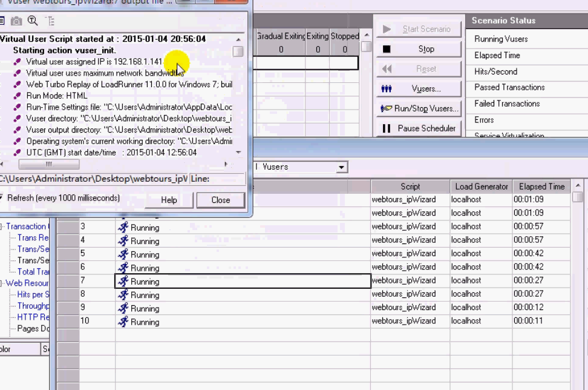Click the Reset button
Viewport: 588px width, 390px height.
[419, 68]
